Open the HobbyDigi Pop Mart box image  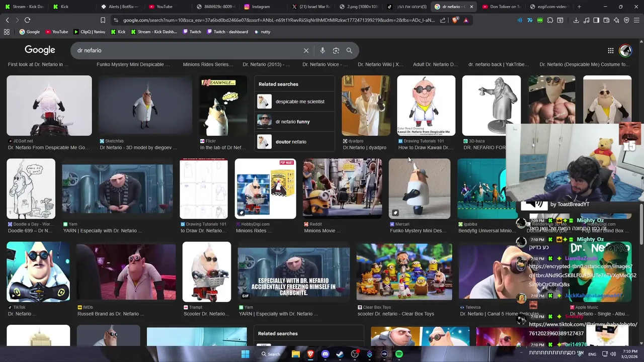(265, 189)
